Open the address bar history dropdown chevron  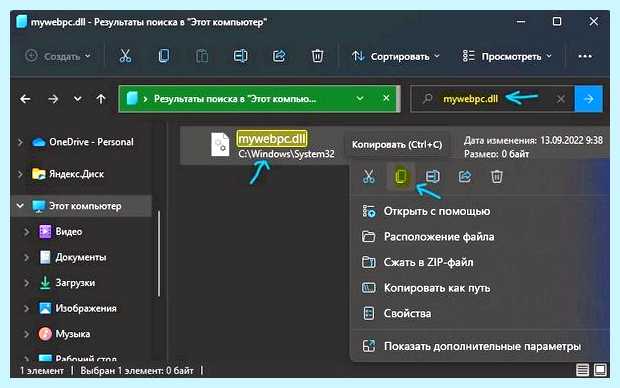(360, 98)
